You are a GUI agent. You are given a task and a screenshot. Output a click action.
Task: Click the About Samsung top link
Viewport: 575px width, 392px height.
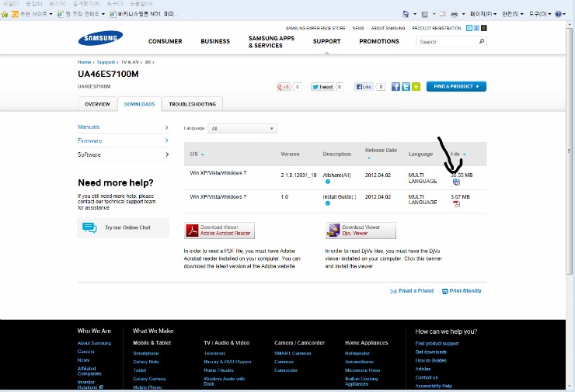[388, 28]
